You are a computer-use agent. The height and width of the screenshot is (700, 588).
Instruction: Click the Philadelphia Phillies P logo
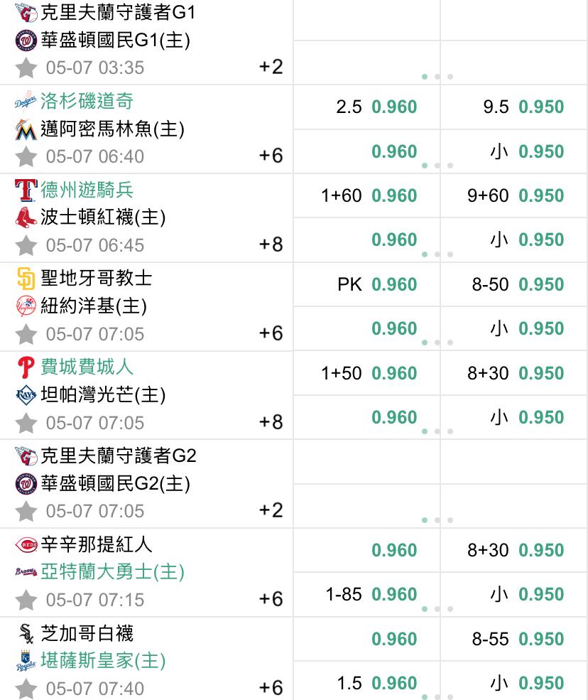pos(26,367)
